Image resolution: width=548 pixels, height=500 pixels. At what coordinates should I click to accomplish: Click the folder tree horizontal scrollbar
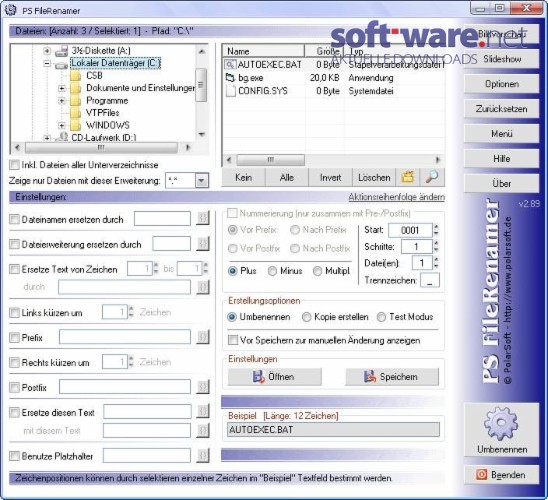(101, 148)
